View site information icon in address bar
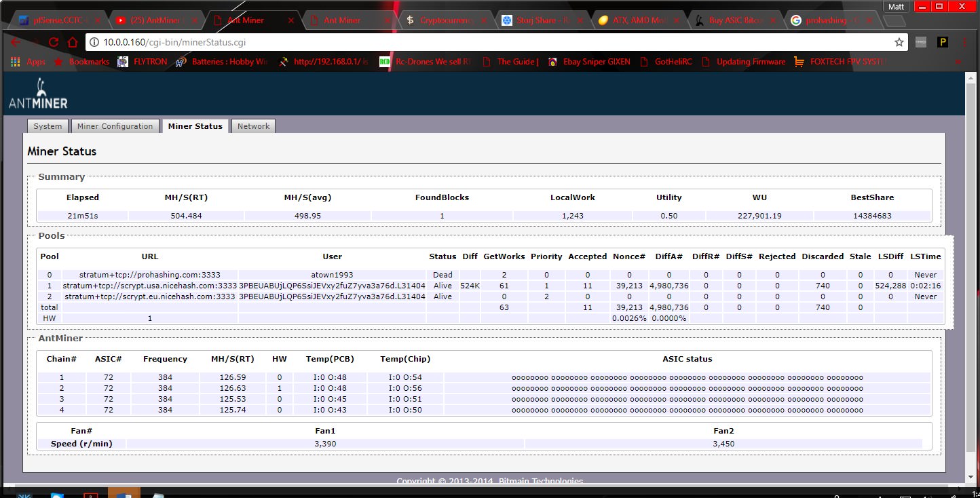 [94, 42]
